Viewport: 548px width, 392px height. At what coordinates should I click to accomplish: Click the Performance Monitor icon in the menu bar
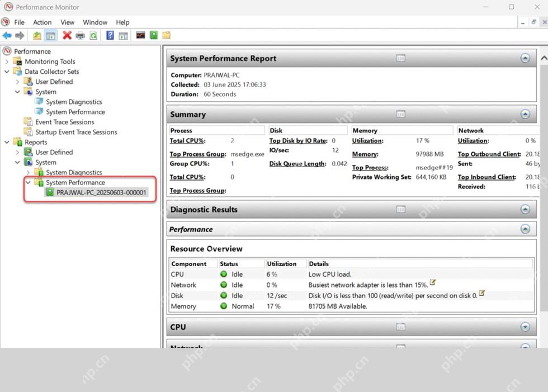click(5, 22)
